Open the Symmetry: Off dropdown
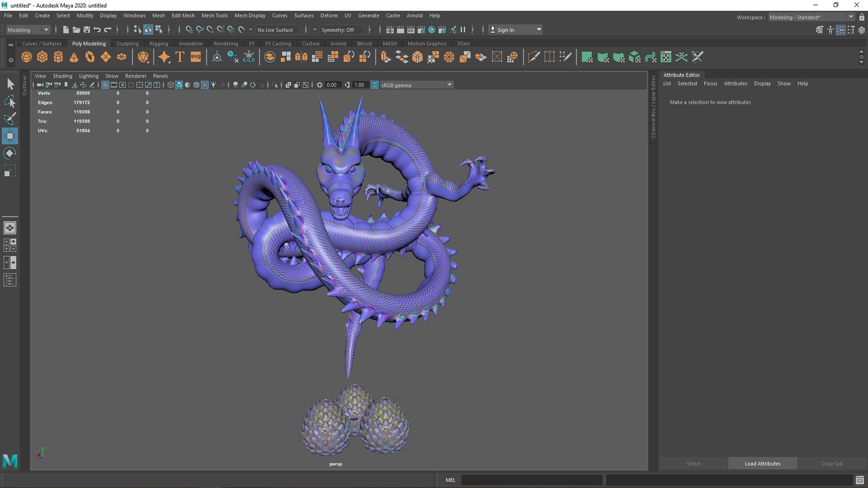This screenshot has width=868, height=488. [x=341, y=30]
